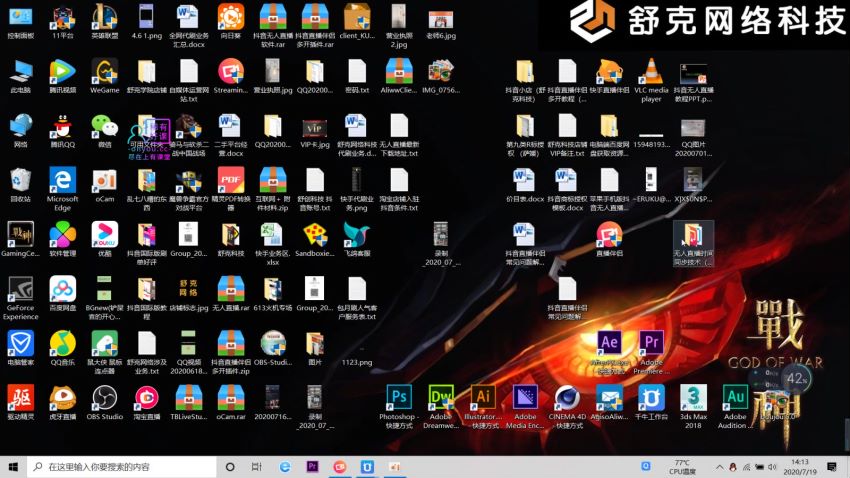Launch the Adobe Audition icon
Viewport: 850px width, 478px height.
[735, 397]
